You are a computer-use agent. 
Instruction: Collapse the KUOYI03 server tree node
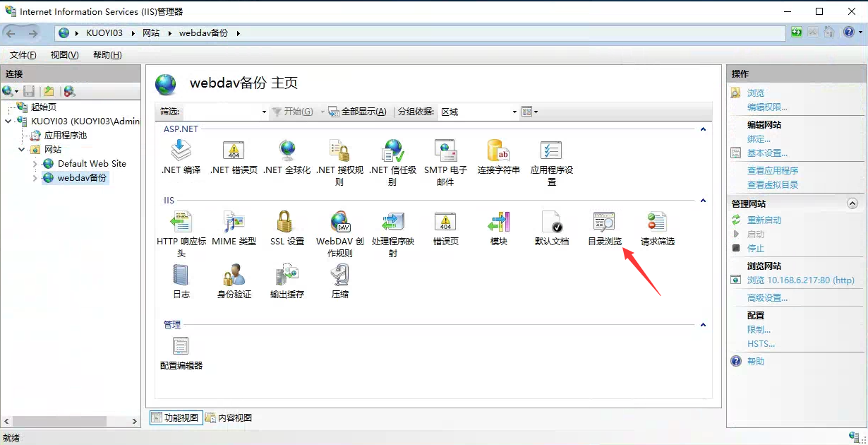8,121
